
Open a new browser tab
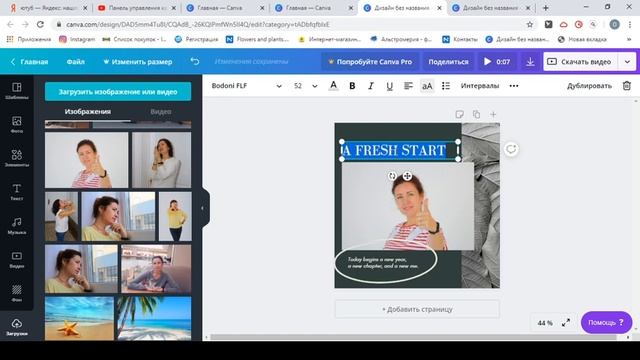[x=545, y=8]
